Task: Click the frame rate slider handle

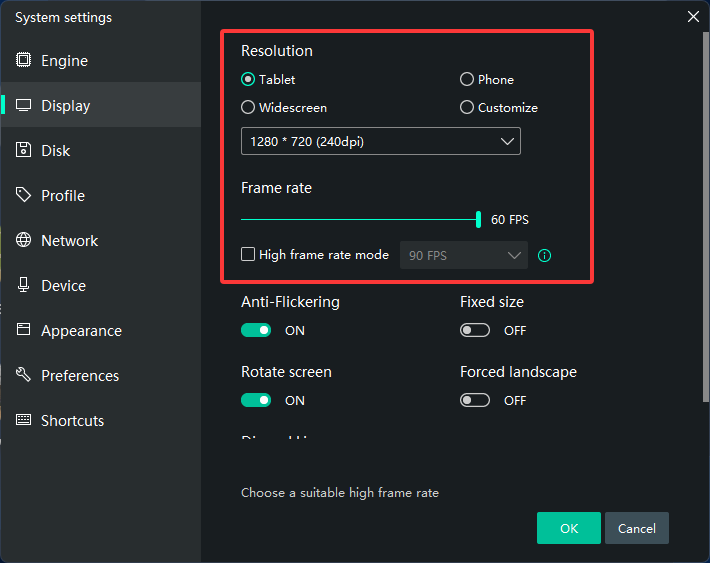Action: tap(479, 220)
